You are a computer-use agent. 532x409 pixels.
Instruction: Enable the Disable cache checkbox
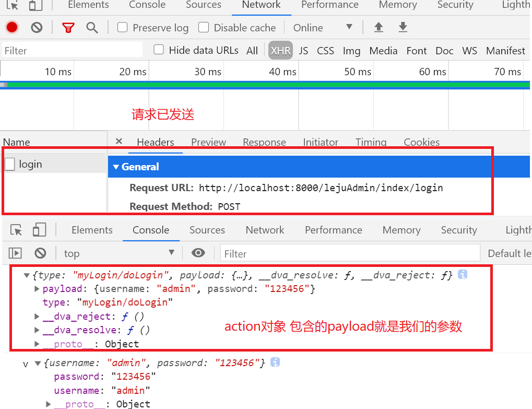203,27
